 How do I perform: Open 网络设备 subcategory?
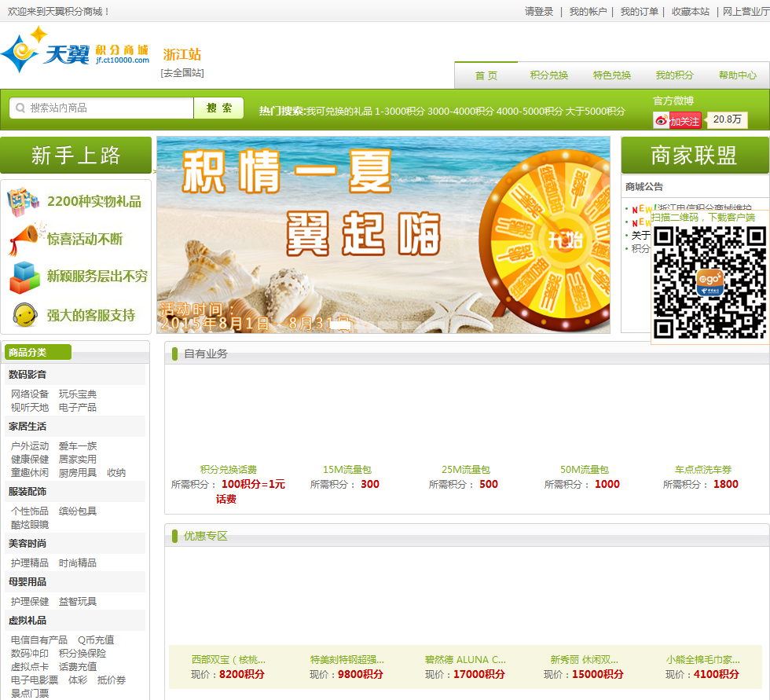tap(30, 394)
